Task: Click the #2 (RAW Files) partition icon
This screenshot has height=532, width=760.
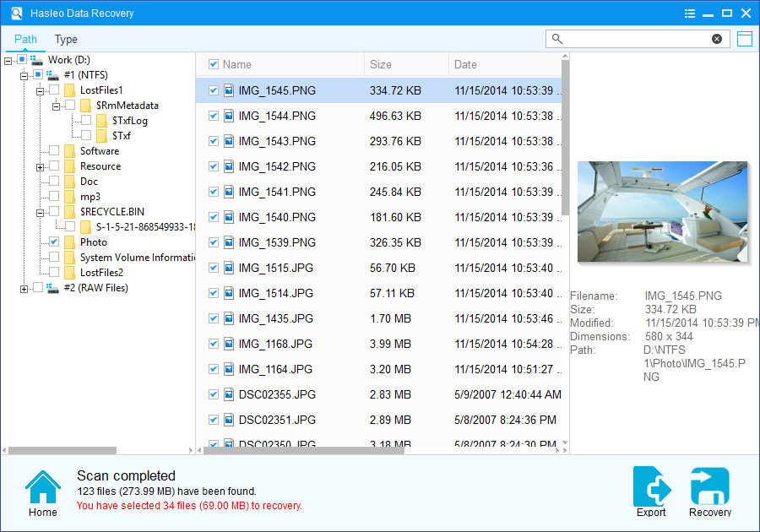Action: pos(52,288)
